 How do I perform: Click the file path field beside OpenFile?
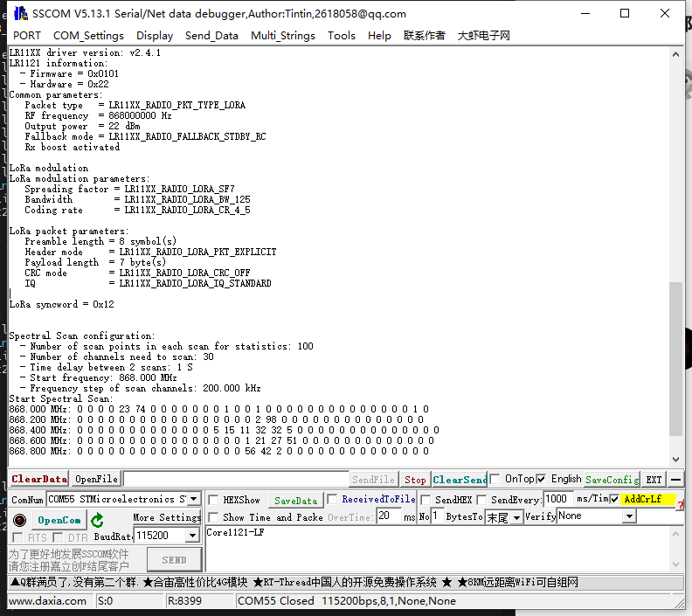click(236, 479)
